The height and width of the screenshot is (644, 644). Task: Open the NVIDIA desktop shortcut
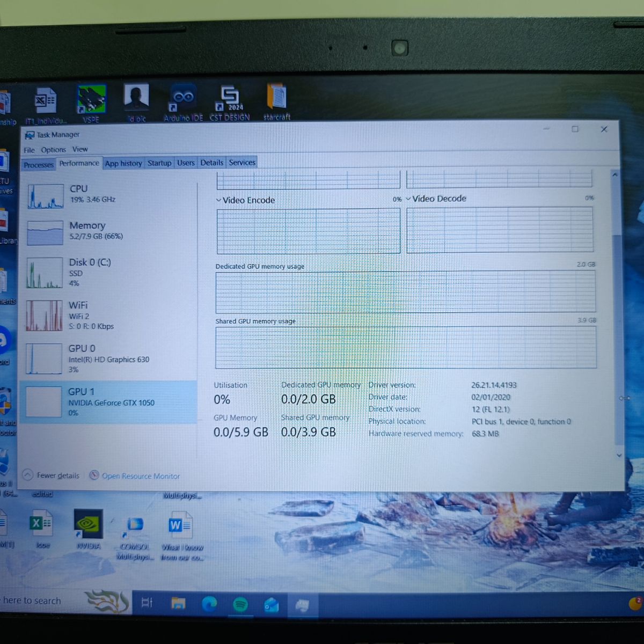[89, 529]
